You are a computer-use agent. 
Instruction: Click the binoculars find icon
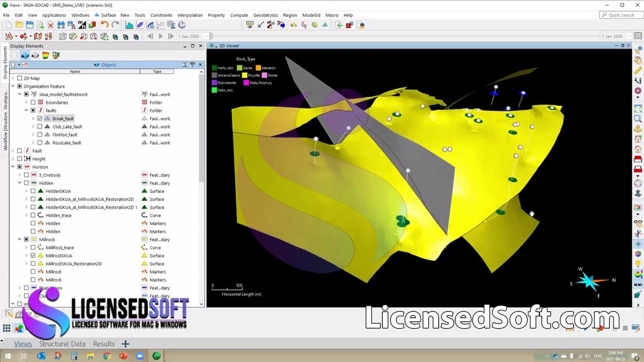(x=61, y=25)
